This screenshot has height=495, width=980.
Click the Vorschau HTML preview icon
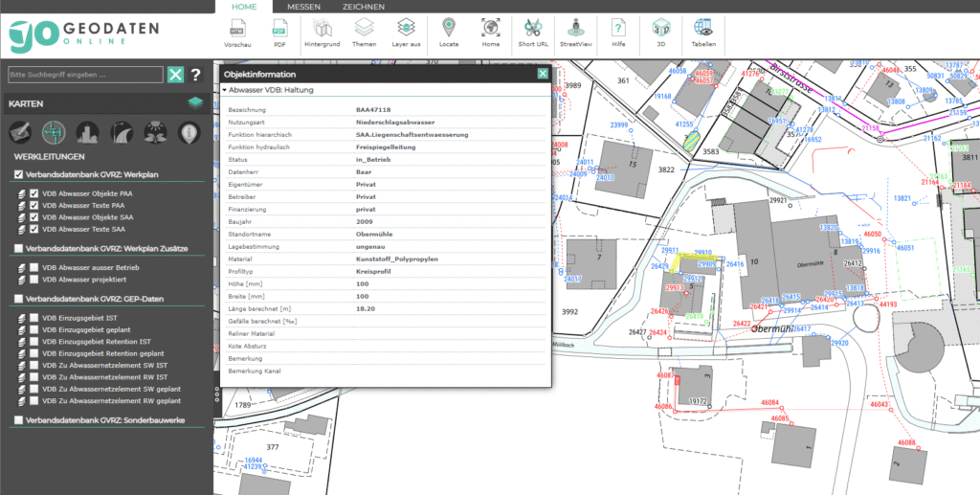click(x=237, y=30)
